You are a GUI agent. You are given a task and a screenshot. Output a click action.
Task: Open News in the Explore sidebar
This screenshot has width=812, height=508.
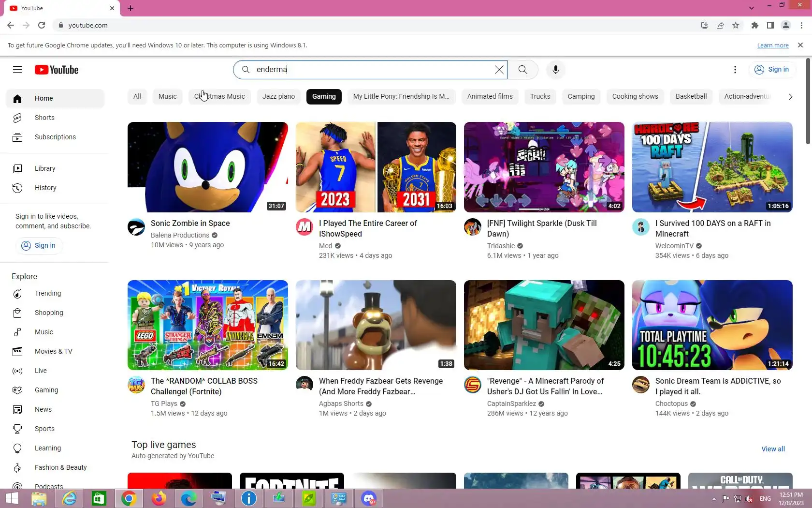[55, 409]
